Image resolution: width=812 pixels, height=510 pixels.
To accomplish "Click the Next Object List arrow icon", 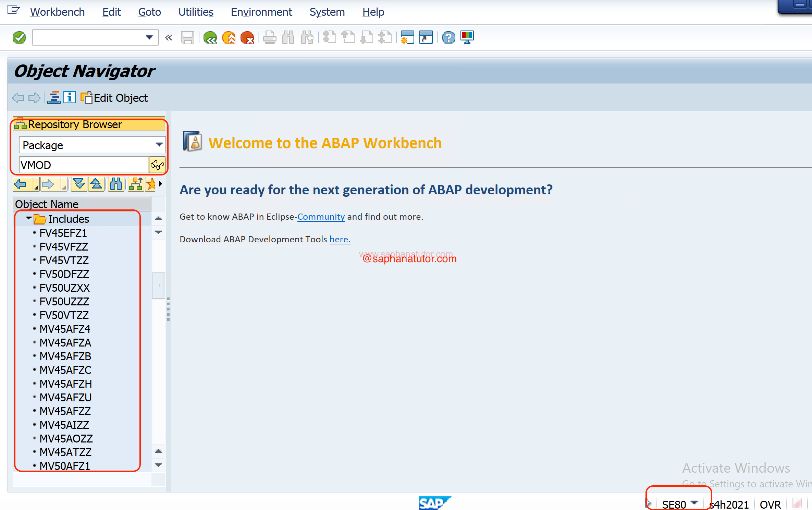I will pyautogui.click(x=48, y=184).
